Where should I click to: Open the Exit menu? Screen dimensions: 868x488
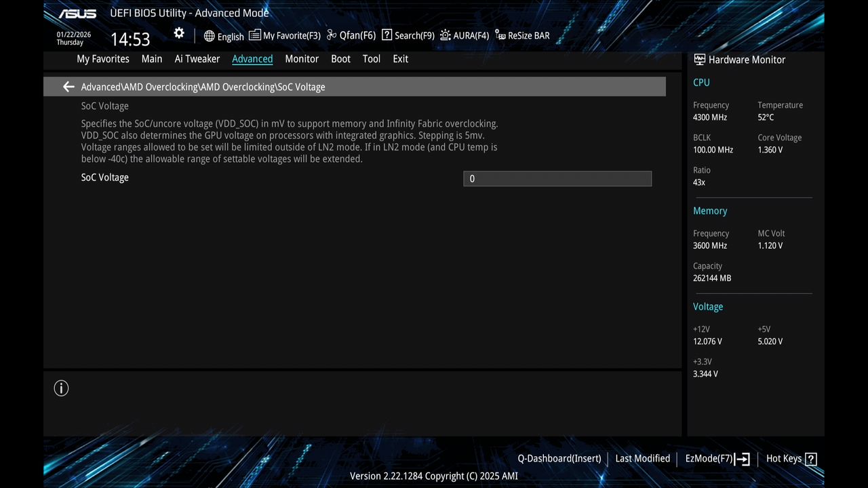click(400, 59)
